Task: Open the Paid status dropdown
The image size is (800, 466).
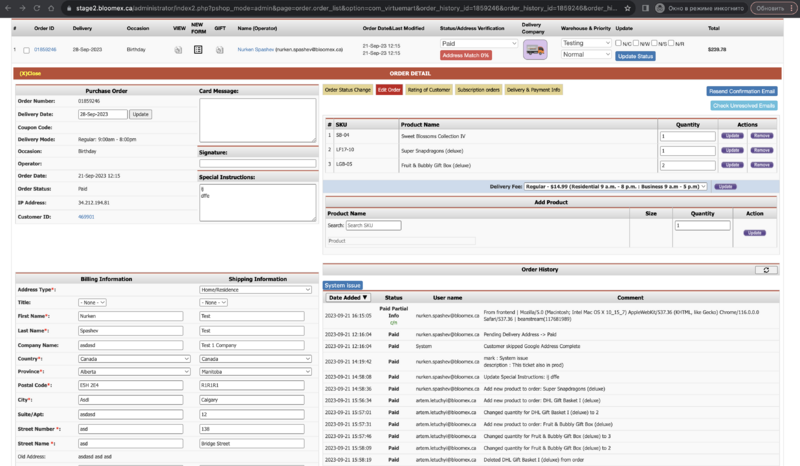Action: pyautogui.click(x=479, y=44)
